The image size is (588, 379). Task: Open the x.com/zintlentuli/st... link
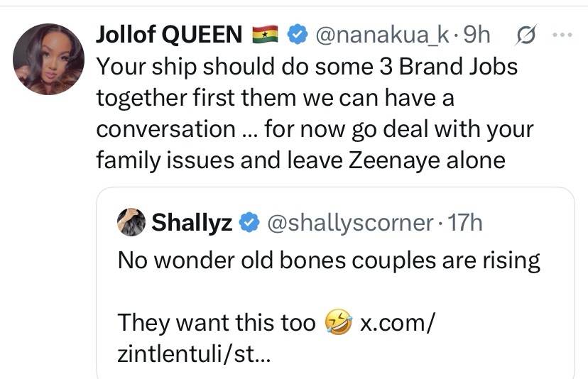[x=276, y=338]
